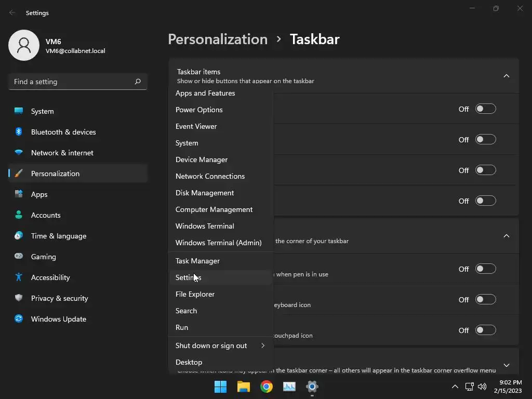Toggle the touch keyboard icon switch
Image resolution: width=532 pixels, height=399 pixels.
pyautogui.click(x=486, y=300)
